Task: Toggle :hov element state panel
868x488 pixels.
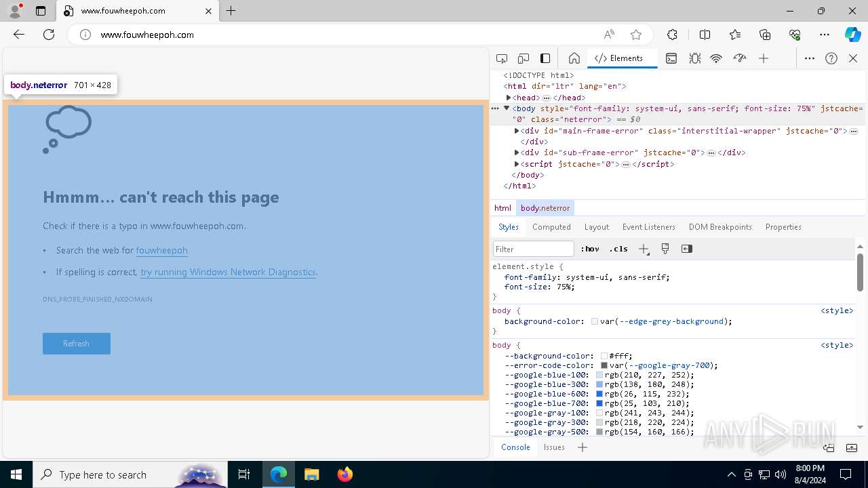Action: point(590,249)
